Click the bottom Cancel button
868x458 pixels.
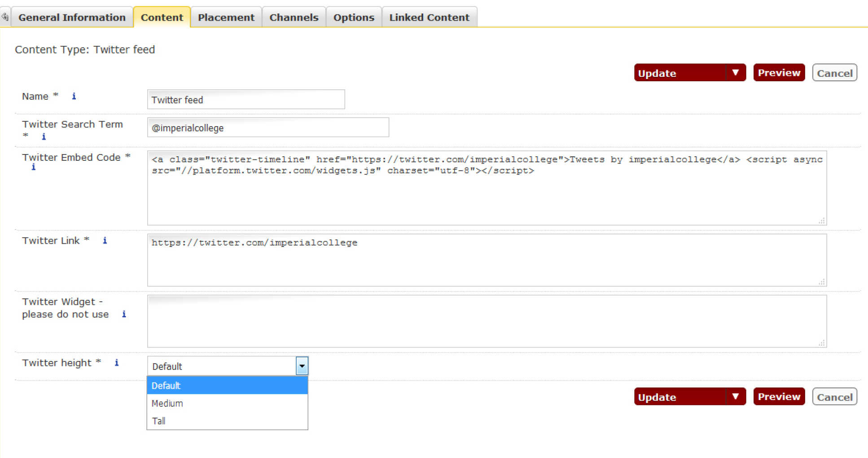834,397
